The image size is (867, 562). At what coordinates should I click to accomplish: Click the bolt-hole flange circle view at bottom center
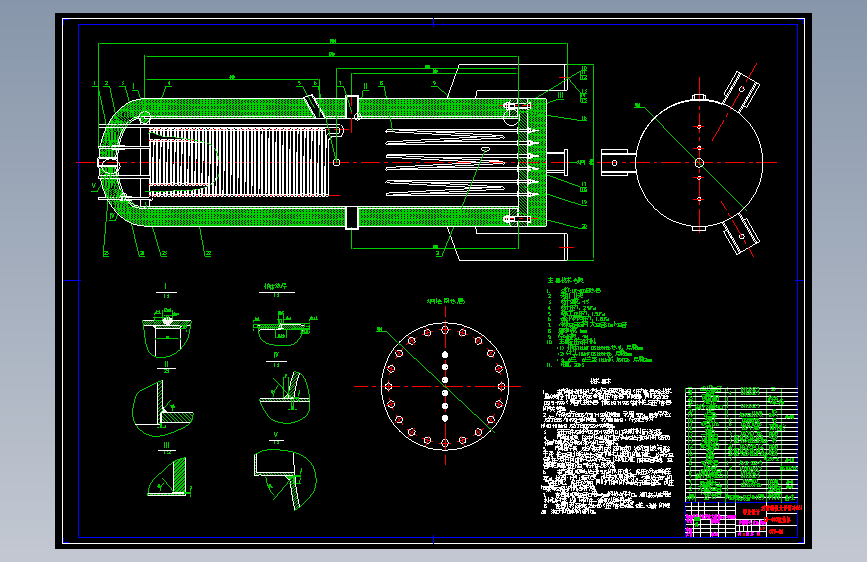(445, 386)
